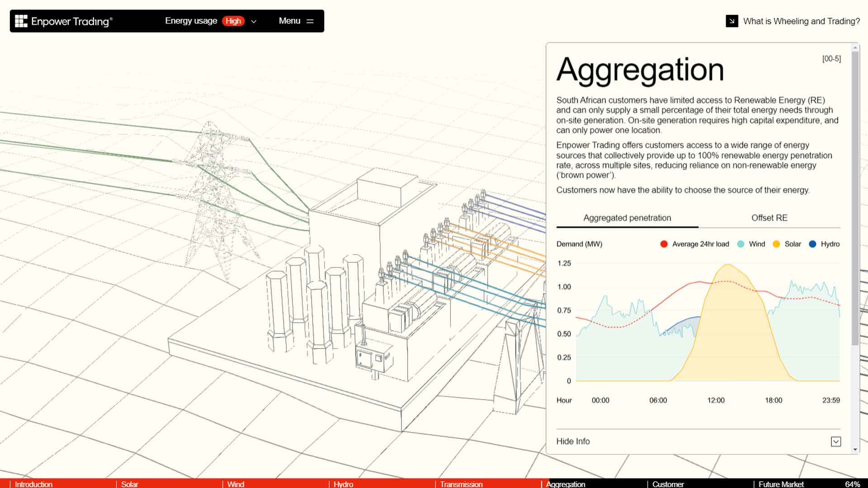868x488 pixels.
Task: Open 'What is Wheeling and Trading?' link
Action: [x=802, y=21]
